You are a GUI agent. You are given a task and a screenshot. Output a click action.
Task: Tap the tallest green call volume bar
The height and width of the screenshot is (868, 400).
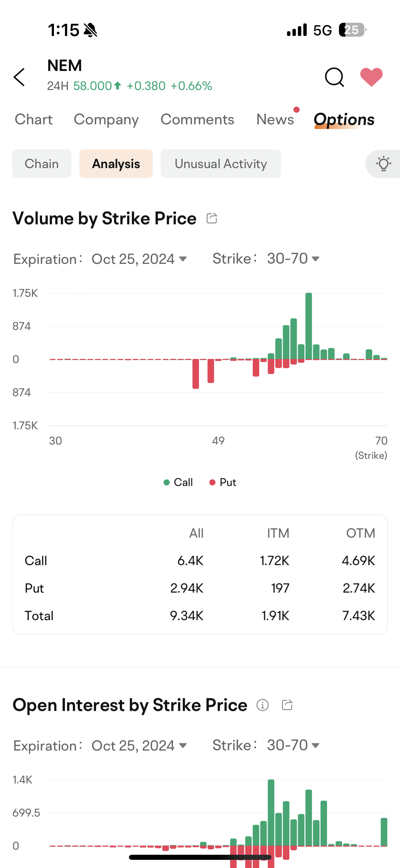[309, 326]
